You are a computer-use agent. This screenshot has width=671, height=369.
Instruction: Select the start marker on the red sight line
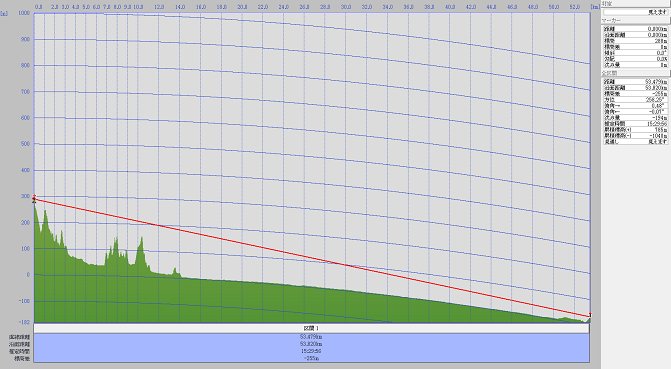(x=34, y=198)
